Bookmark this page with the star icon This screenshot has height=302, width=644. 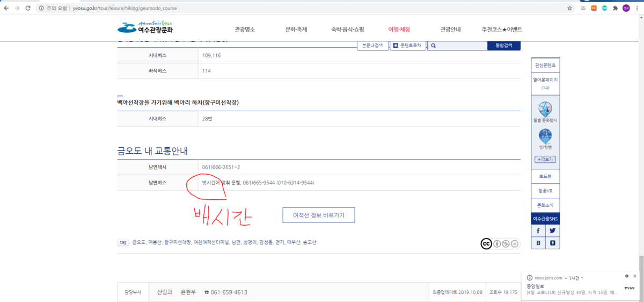[570, 8]
